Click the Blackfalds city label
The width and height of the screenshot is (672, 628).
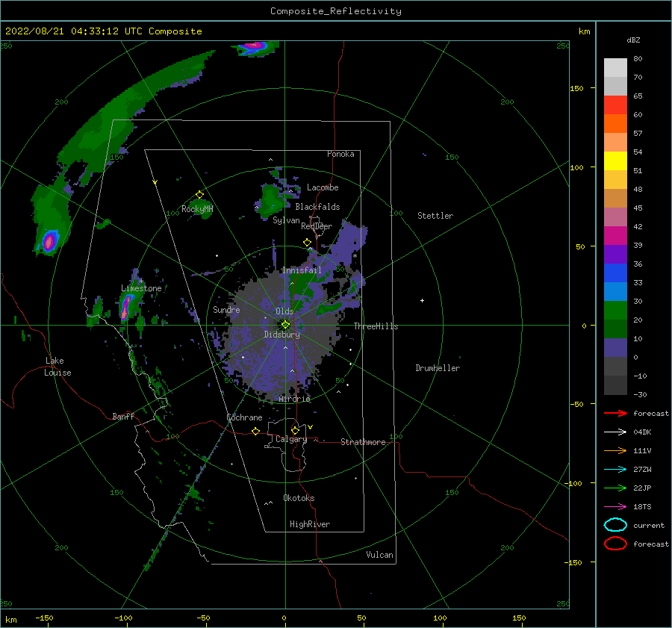(x=317, y=207)
